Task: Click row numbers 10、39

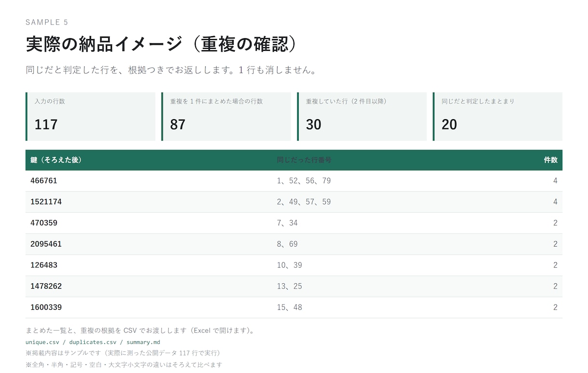Action: pyautogui.click(x=290, y=265)
